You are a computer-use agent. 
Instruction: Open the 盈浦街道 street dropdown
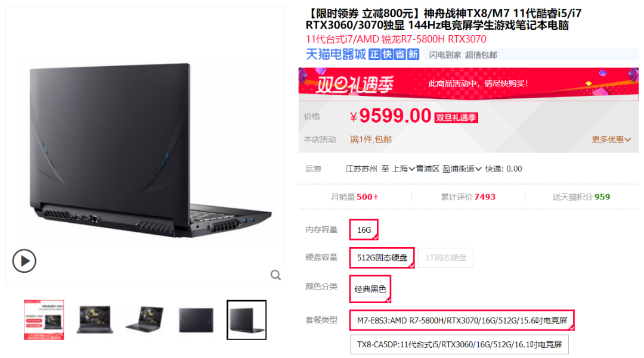click(462, 169)
